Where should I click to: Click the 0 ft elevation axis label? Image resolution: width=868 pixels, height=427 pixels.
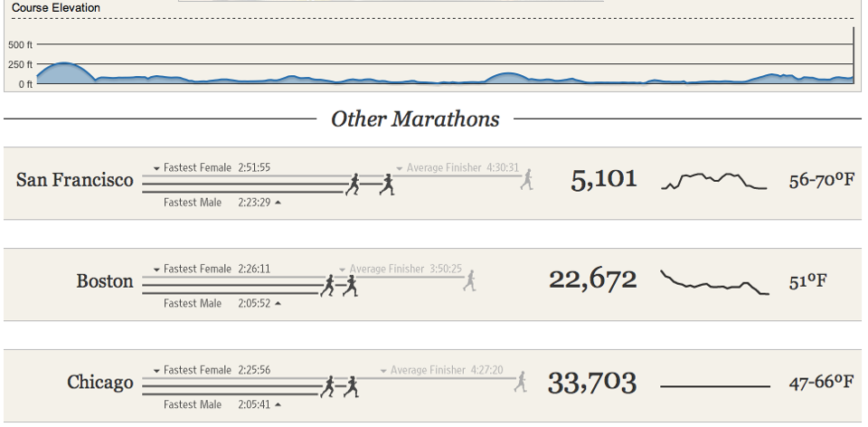coord(25,84)
